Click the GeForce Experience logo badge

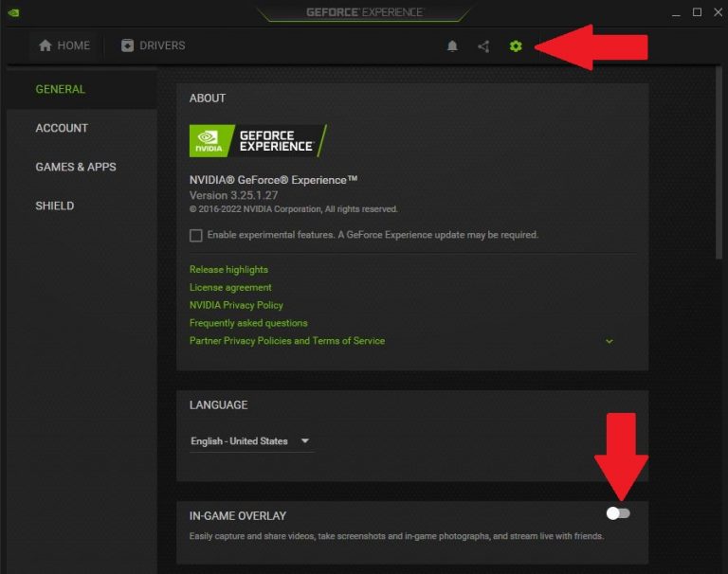click(x=258, y=140)
